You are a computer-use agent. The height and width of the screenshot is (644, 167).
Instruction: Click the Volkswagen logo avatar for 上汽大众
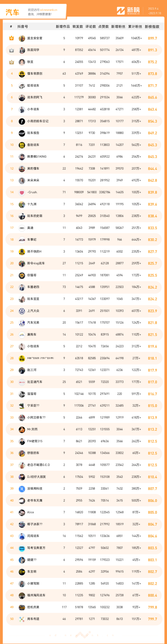coord(22,311)
